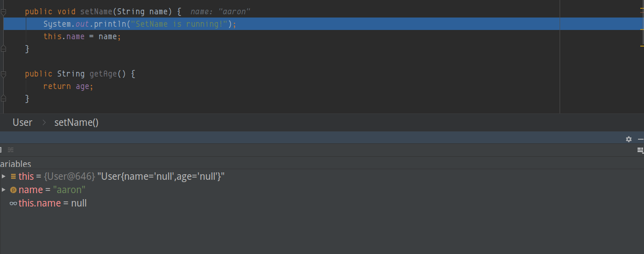Click the 'this' object variable icon
The height and width of the screenshot is (254, 644).
click(13, 177)
